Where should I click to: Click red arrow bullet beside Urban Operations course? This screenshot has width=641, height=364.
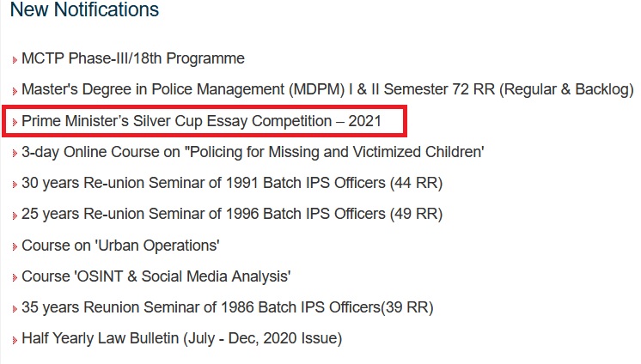(x=15, y=247)
